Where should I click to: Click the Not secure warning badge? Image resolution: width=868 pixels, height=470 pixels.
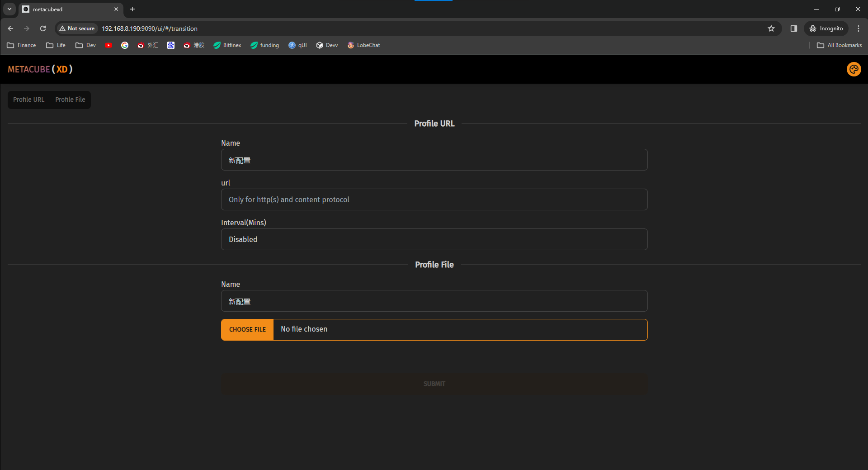pos(77,28)
